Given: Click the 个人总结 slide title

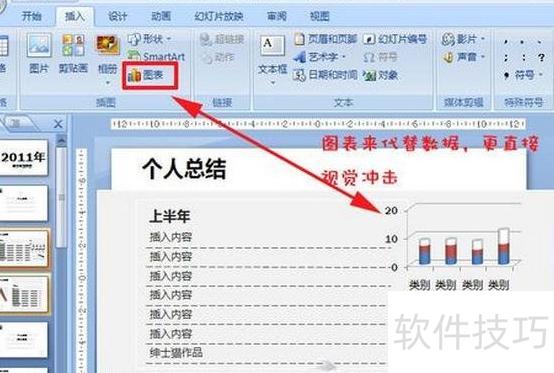Looking at the screenshot, I should pyautogui.click(x=184, y=169).
